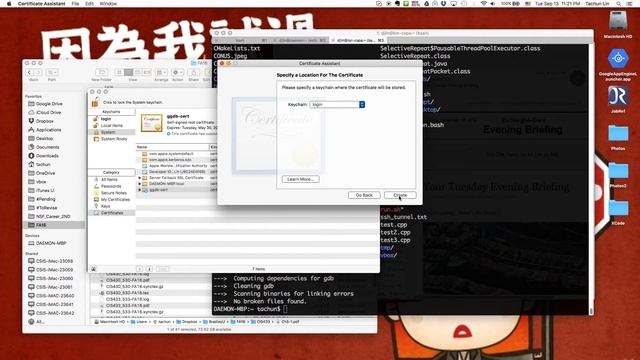Click the Learn More… button
Image resolution: width=640 pixels, height=360 pixels.
[300, 179]
